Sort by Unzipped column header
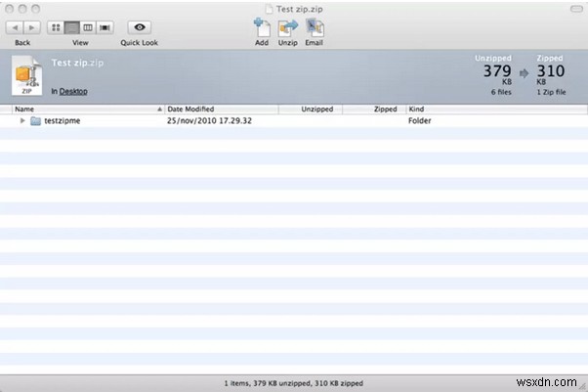588x392 pixels. coord(311,109)
